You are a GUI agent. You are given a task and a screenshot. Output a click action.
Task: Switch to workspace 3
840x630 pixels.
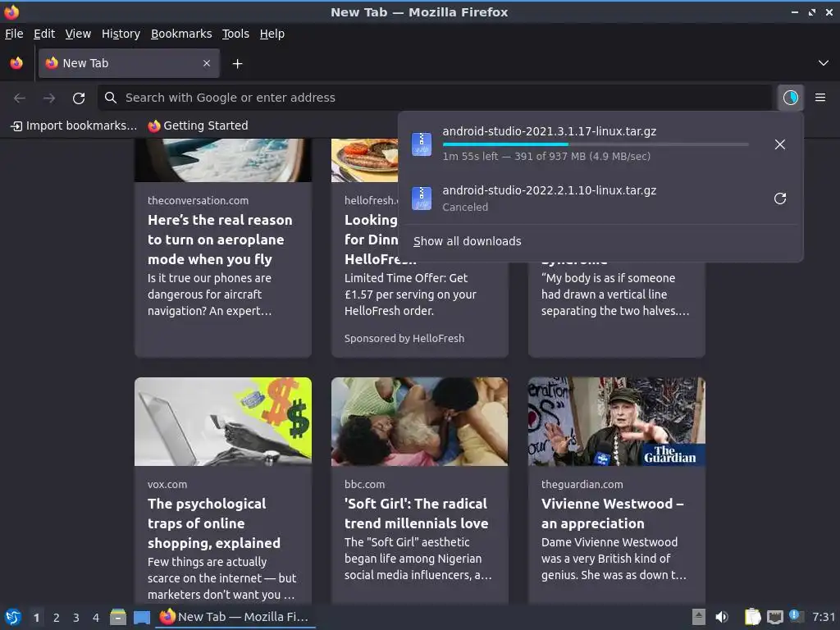[x=76, y=618]
